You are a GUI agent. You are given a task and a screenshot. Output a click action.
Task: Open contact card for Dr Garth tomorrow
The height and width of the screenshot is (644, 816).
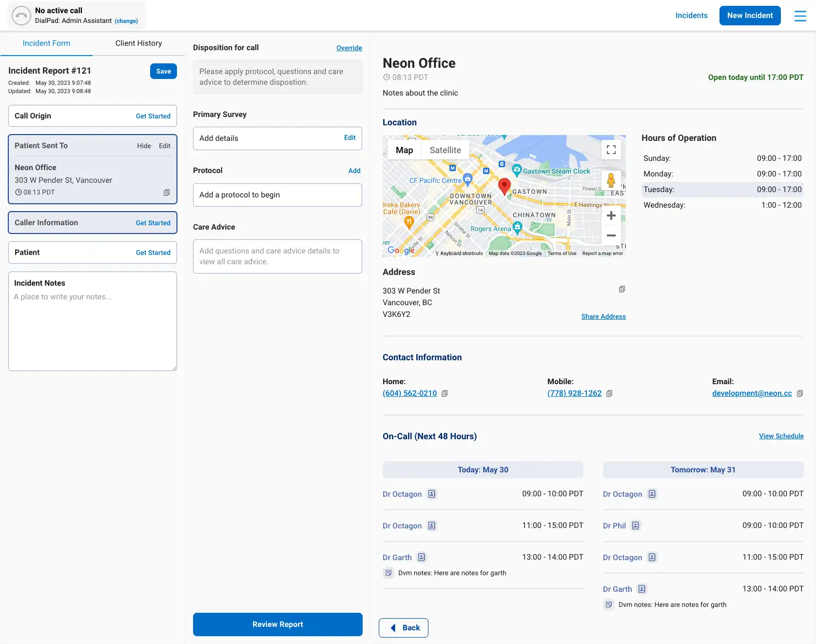tap(642, 589)
